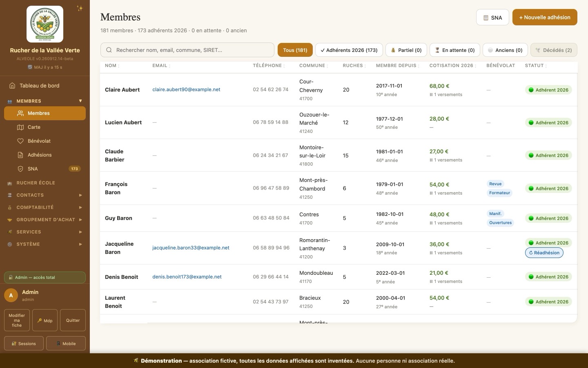Open Tableau de bord from sidebar
The image size is (588, 368).
tap(45, 85)
